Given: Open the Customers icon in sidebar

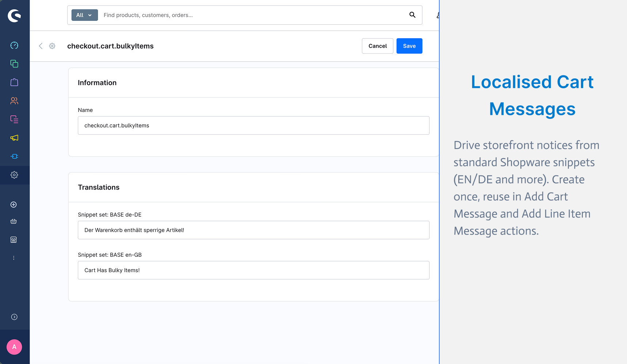Looking at the screenshot, I should pyautogui.click(x=14, y=101).
